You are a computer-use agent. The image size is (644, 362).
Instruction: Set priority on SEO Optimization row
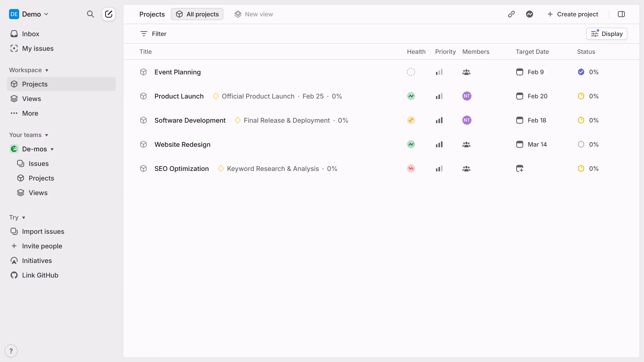(439, 169)
